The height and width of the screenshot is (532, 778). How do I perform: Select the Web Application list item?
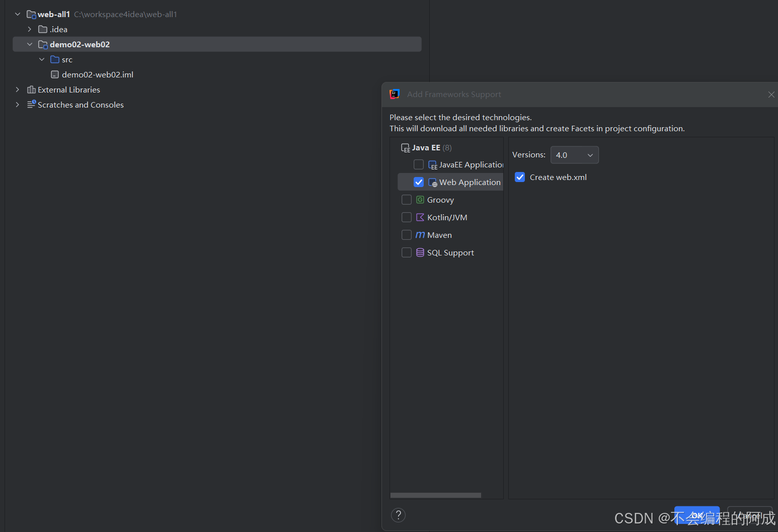point(450,182)
